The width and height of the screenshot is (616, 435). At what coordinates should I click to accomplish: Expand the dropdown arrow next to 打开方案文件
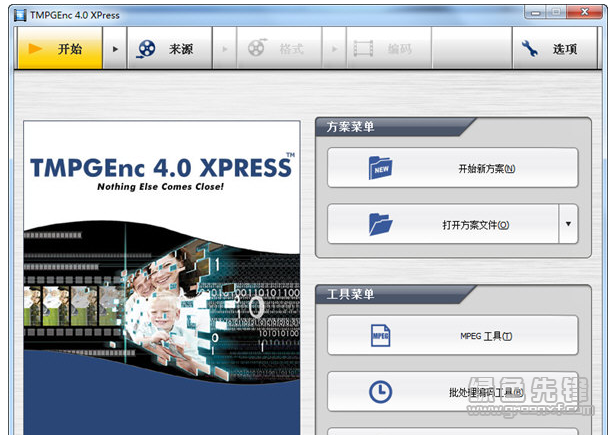tap(568, 224)
